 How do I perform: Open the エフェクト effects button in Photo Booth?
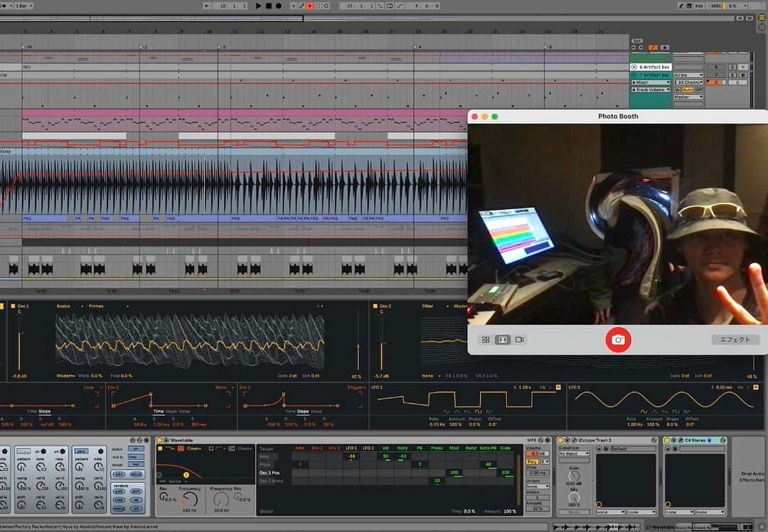[735, 339]
